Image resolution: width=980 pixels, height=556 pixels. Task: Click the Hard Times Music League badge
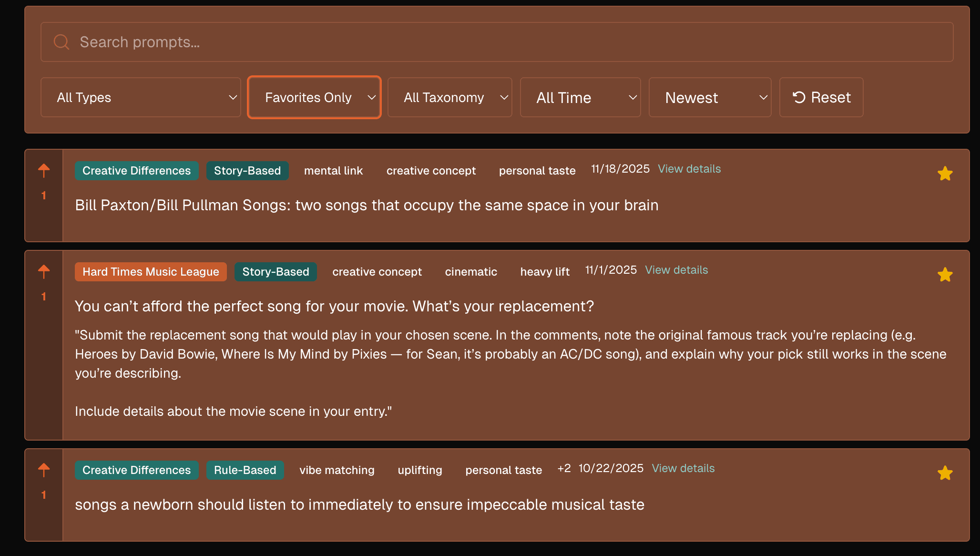(150, 272)
